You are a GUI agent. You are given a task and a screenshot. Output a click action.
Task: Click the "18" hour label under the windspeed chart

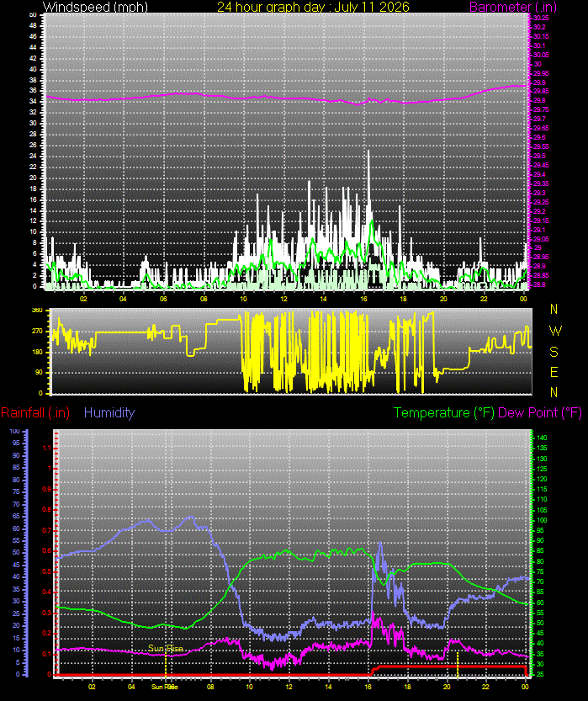404,299
